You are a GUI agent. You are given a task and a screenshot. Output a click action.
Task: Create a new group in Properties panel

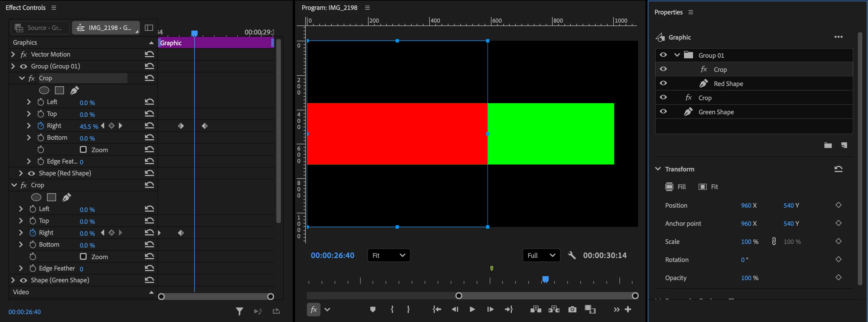[x=828, y=145]
